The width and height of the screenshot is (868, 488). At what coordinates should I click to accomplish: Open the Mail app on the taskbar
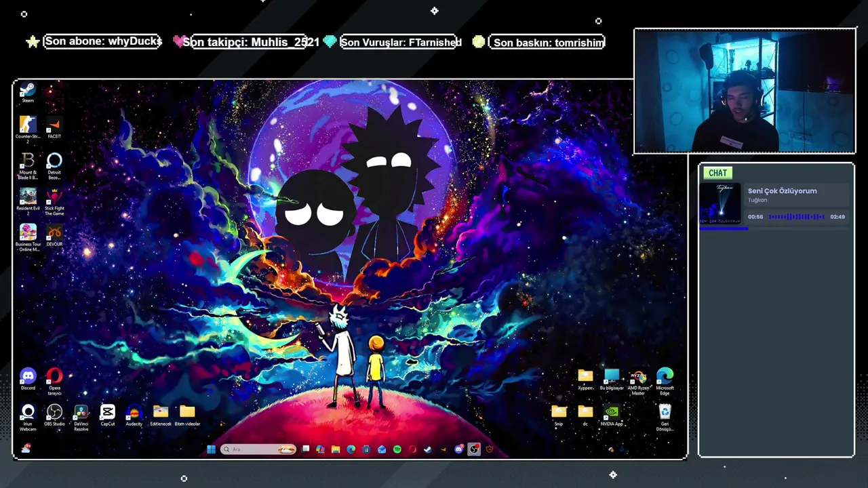381,449
